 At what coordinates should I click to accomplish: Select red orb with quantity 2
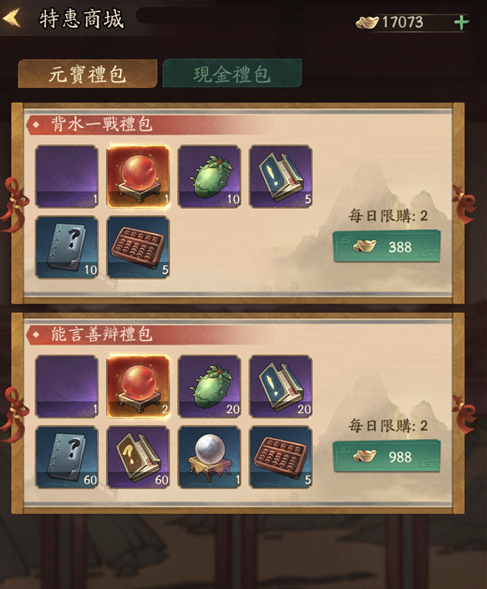coord(138,387)
